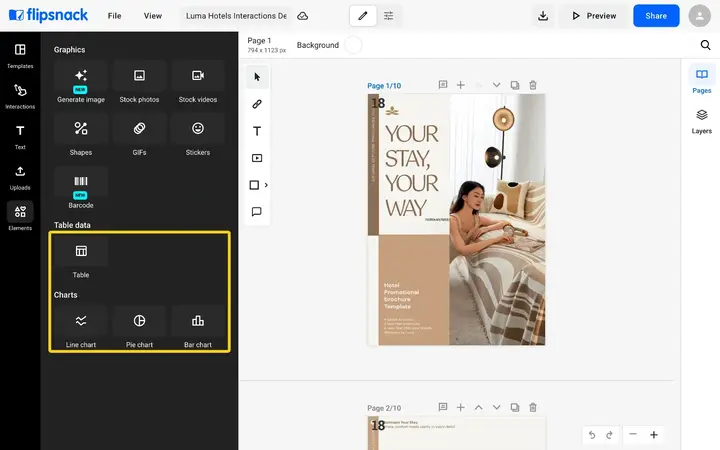Redo the last action
The height and width of the screenshot is (450, 720).
point(609,434)
